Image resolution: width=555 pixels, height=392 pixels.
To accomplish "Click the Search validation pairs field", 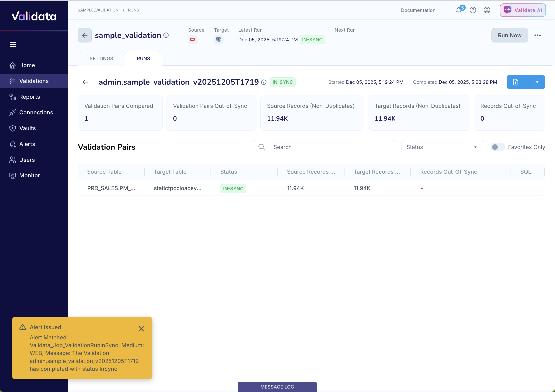I will 324,147.
